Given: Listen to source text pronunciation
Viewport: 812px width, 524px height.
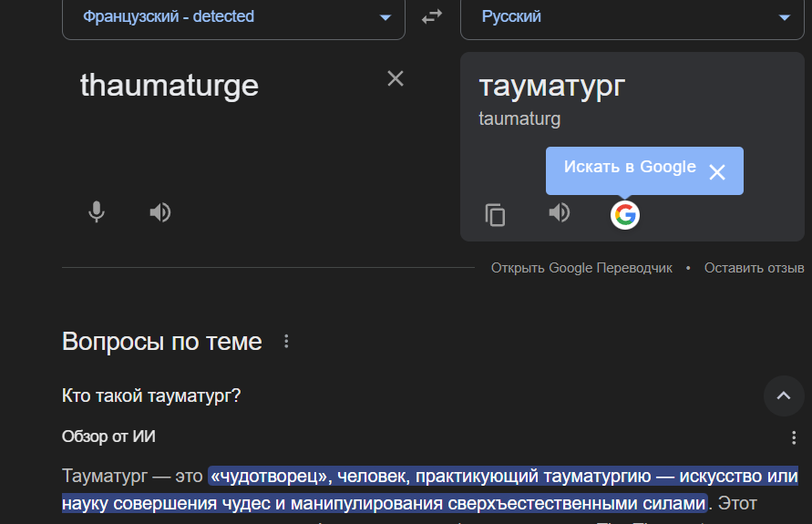Looking at the screenshot, I should [x=160, y=212].
